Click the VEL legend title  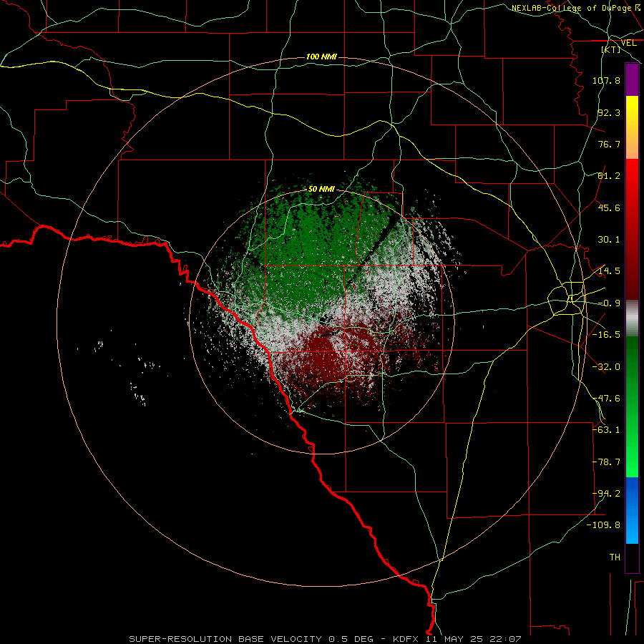(629, 43)
